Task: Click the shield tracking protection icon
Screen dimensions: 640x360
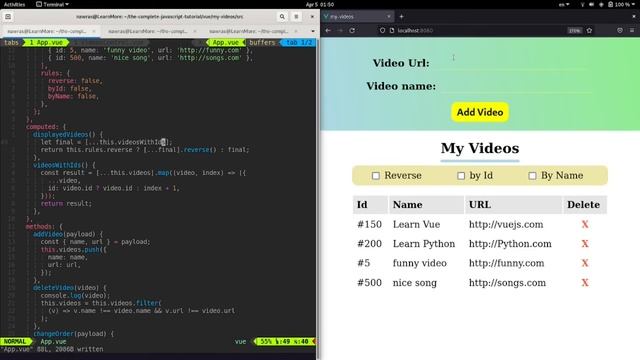Action: [x=382, y=31]
